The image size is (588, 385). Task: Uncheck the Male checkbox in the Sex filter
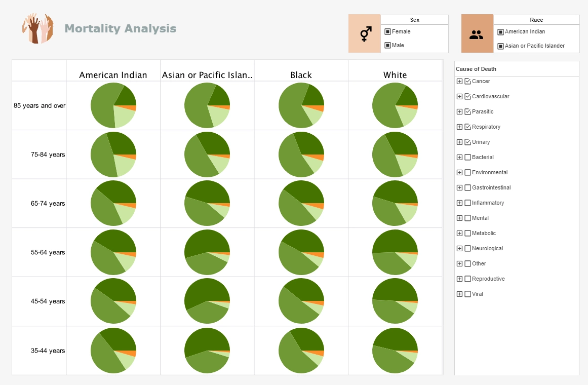tap(387, 45)
